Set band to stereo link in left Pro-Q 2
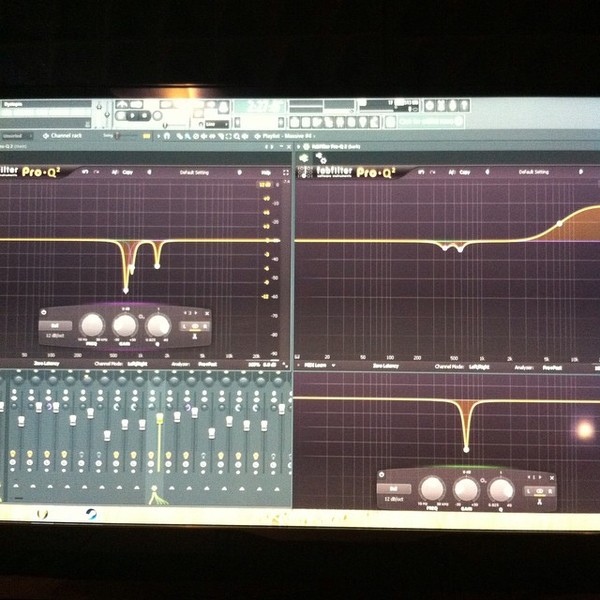 [x=195, y=326]
